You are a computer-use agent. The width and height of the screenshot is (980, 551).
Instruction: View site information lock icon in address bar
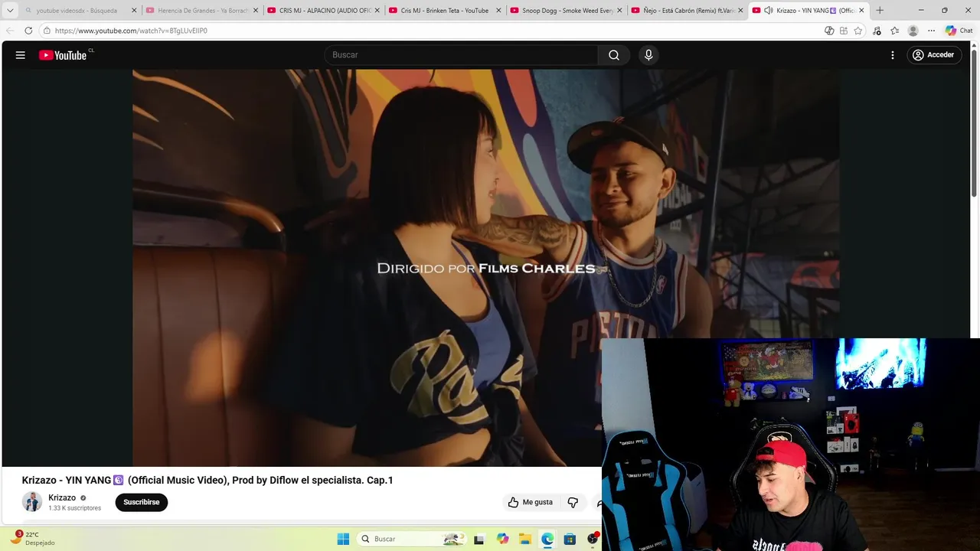pos(47,31)
